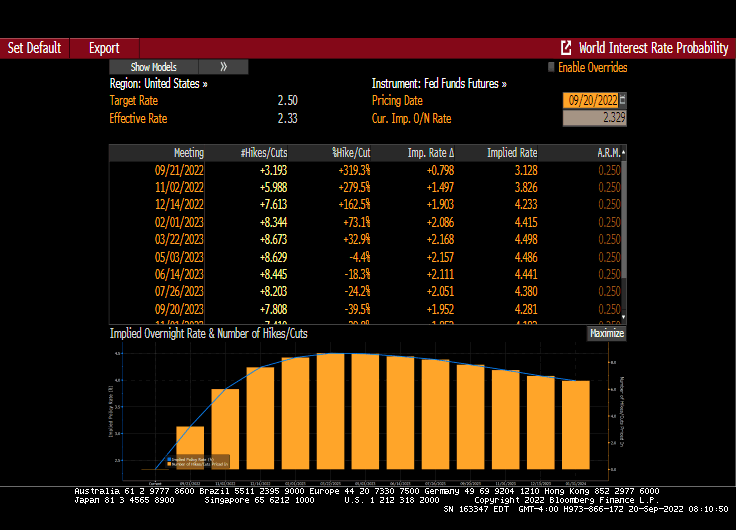
Task: Click the table's vertical scrollbar
Action: click(x=624, y=240)
